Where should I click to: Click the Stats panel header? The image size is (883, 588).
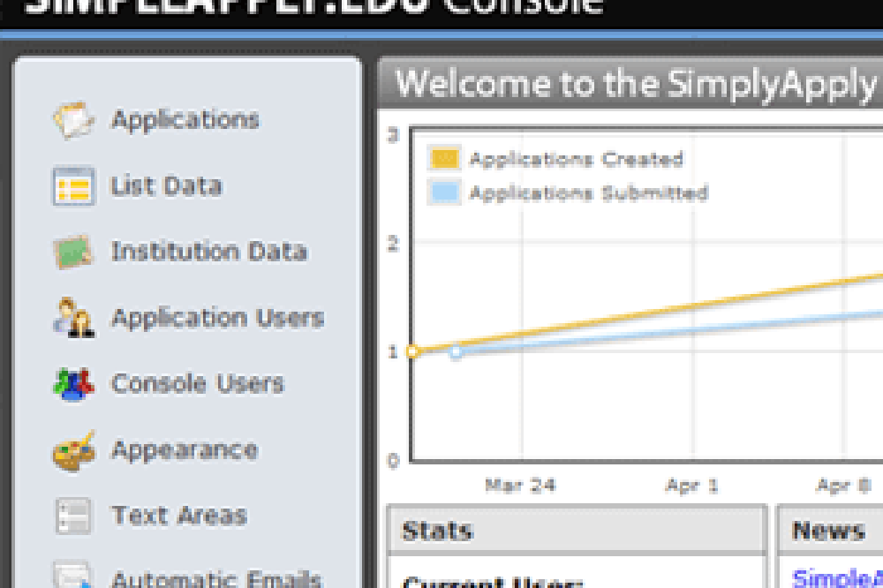tap(577, 531)
